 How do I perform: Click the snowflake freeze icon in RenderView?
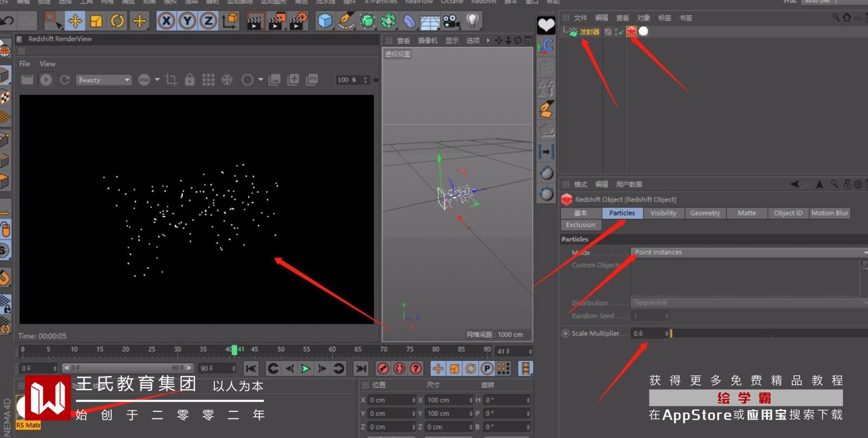point(227,80)
